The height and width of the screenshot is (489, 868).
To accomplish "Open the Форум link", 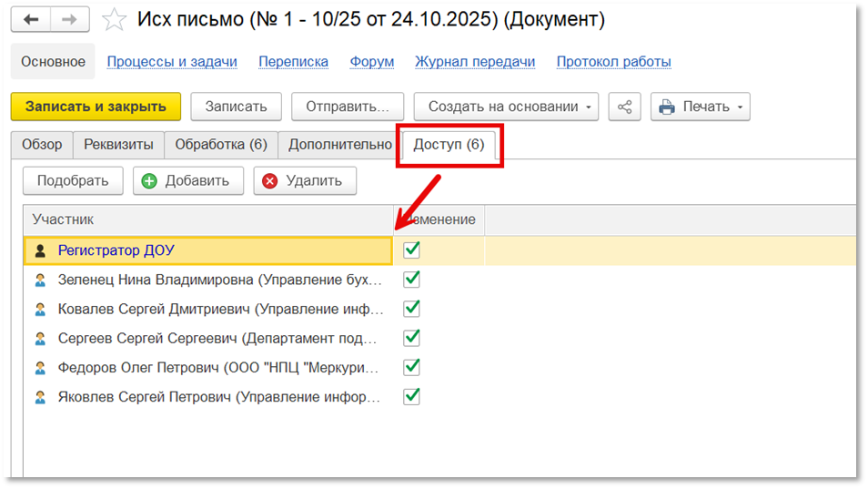I will point(372,62).
